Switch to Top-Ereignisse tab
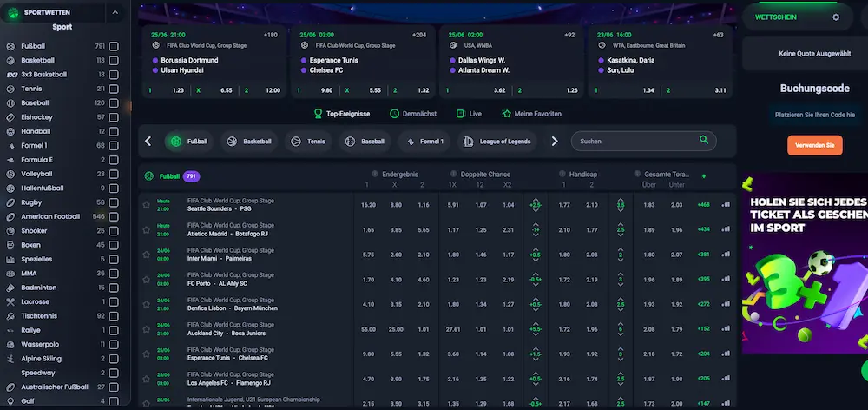This screenshot has width=868, height=410. pyautogui.click(x=342, y=114)
